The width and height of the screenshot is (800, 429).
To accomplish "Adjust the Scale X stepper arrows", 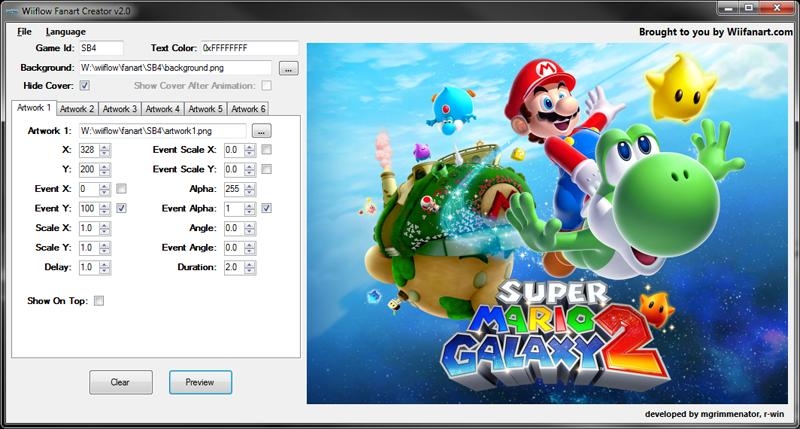I will tap(105, 228).
